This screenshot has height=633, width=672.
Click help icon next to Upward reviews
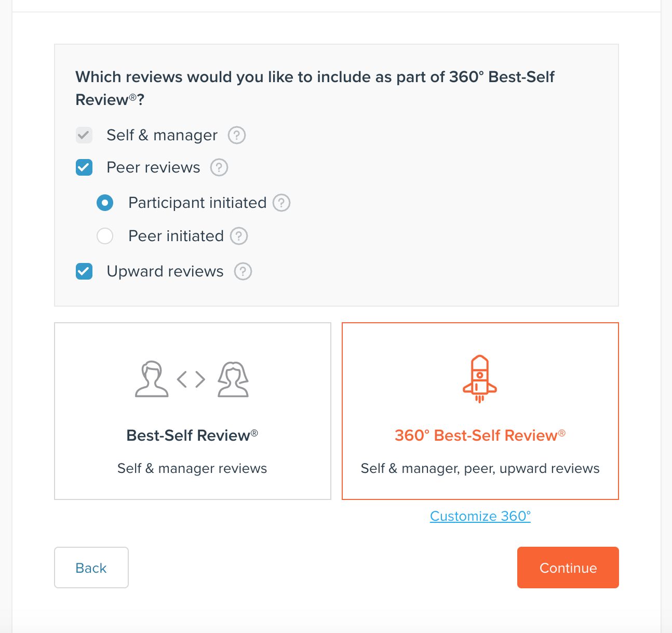tap(243, 271)
